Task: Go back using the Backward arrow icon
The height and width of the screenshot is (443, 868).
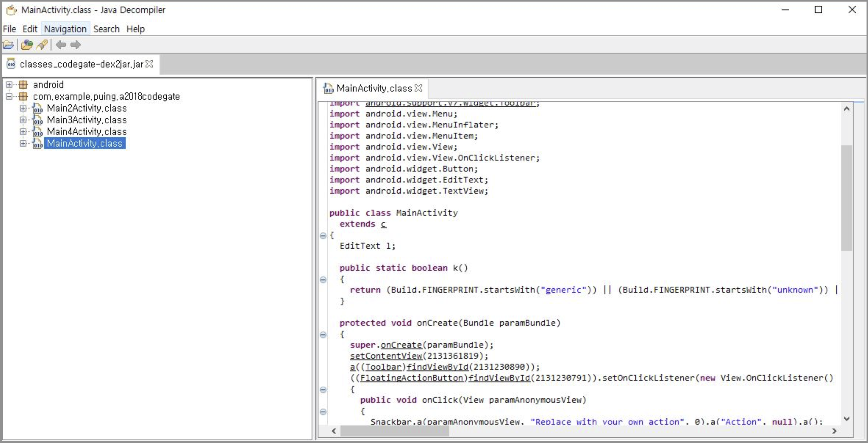Action: (61, 45)
